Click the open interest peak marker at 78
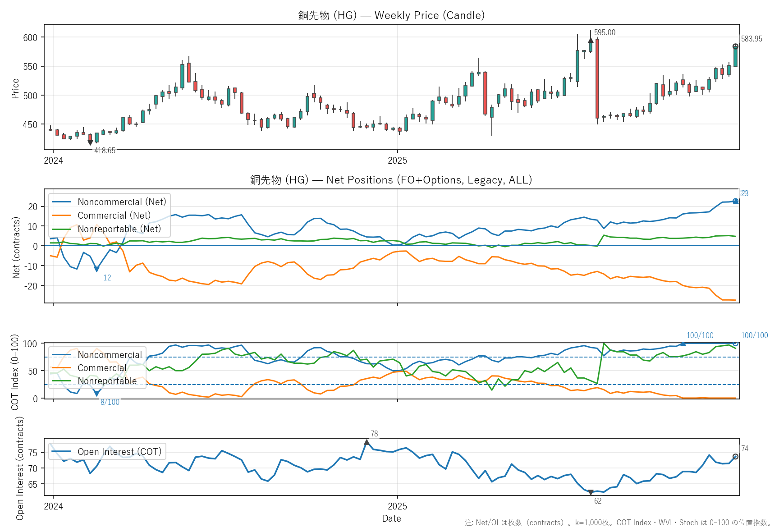Image resolution: width=779 pixels, height=532 pixels. 367,443
